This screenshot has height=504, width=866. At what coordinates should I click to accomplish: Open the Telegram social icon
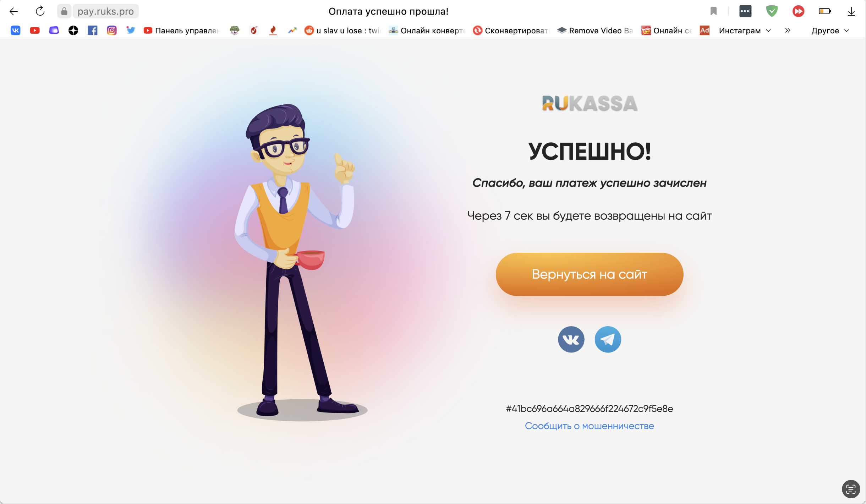(x=608, y=339)
